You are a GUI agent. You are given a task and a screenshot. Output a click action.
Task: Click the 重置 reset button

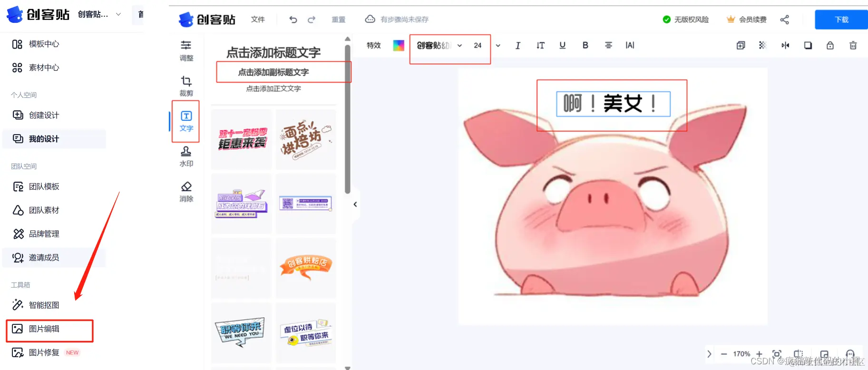(339, 19)
